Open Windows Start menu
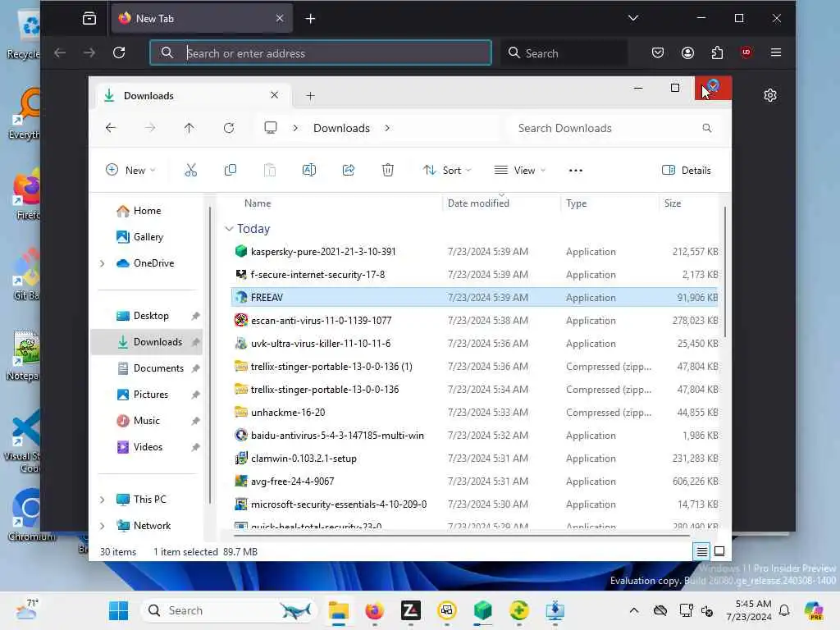This screenshot has width=840, height=630. pos(118,610)
